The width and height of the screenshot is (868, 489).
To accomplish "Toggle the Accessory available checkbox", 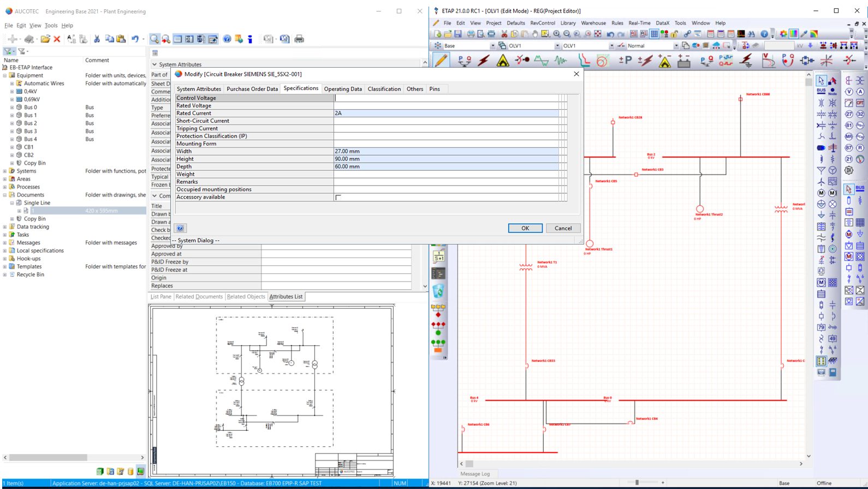I will click(338, 198).
